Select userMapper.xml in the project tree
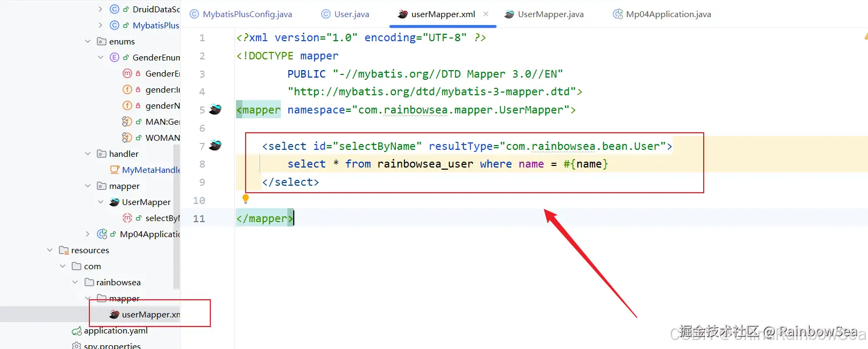 tap(150, 314)
